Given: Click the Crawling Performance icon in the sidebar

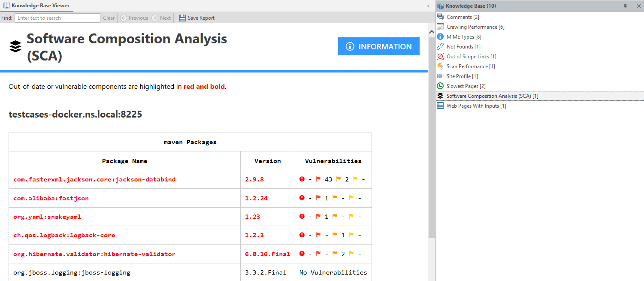Looking at the screenshot, I should click(440, 27).
